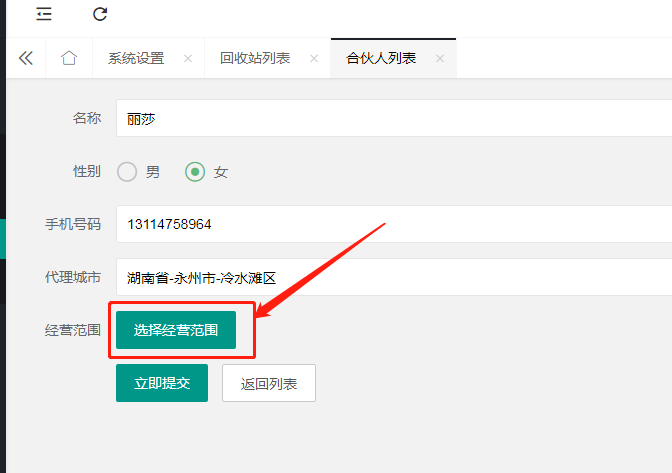Screen dimensions: 672x473
Task: Close the 回收站列表 tab
Action: (x=314, y=58)
